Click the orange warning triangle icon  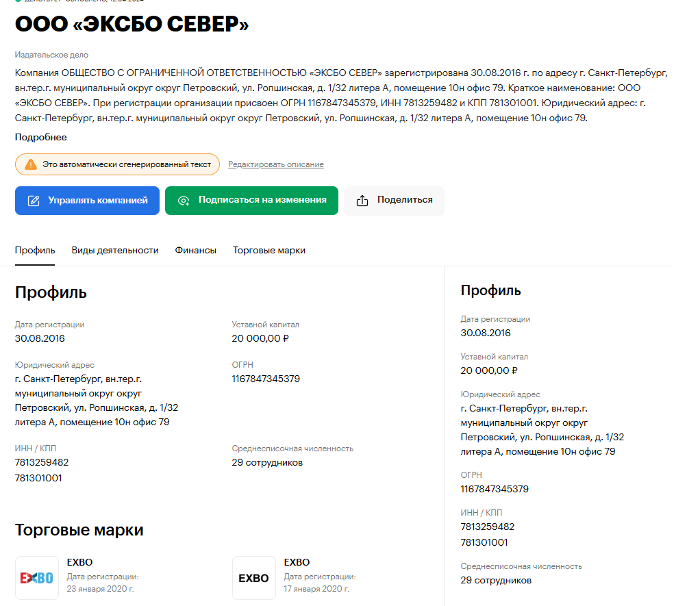[x=31, y=164]
